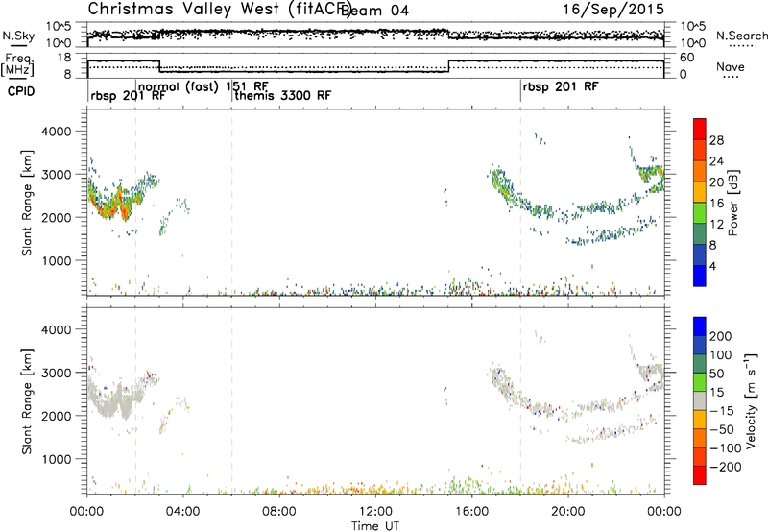The image size is (768, 532).
Task: Select the date '16/Sep/2015'
Action: (x=613, y=10)
